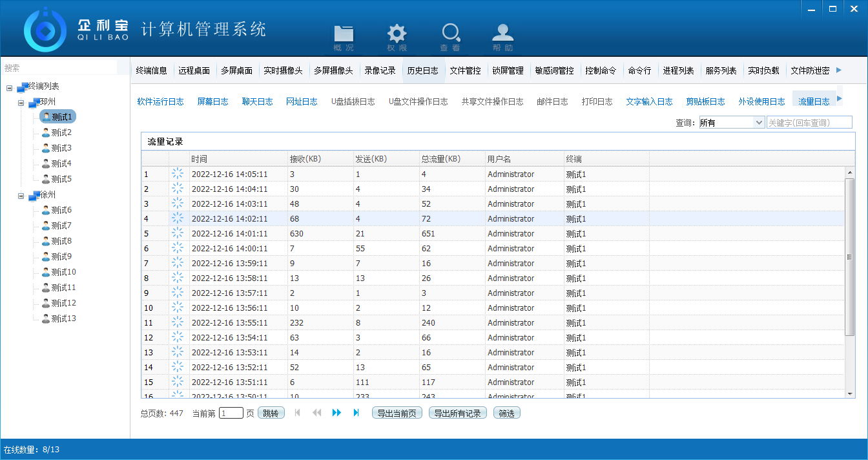Open the 查看 magnifier icon
This screenshot has width=868, height=460.
click(x=450, y=35)
